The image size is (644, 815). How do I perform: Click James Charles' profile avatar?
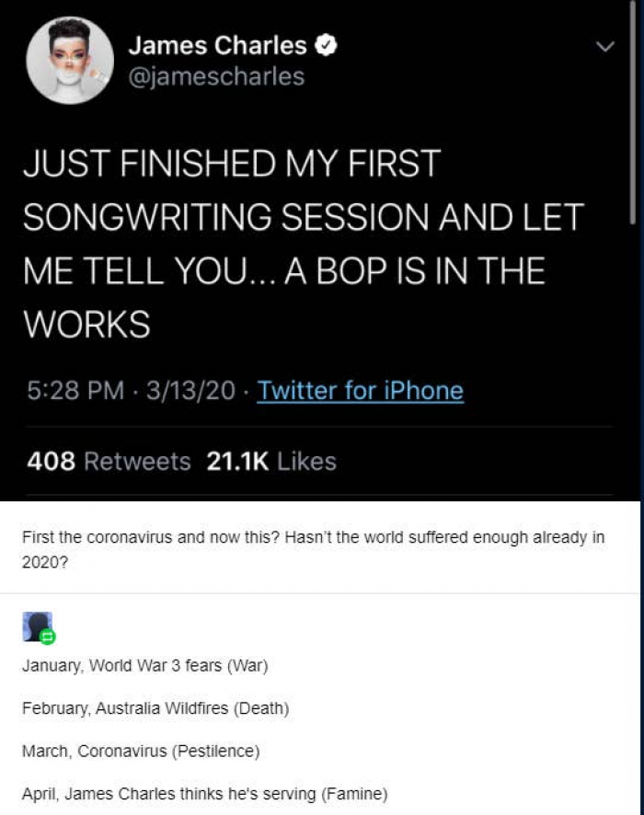[x=70, y=59]
